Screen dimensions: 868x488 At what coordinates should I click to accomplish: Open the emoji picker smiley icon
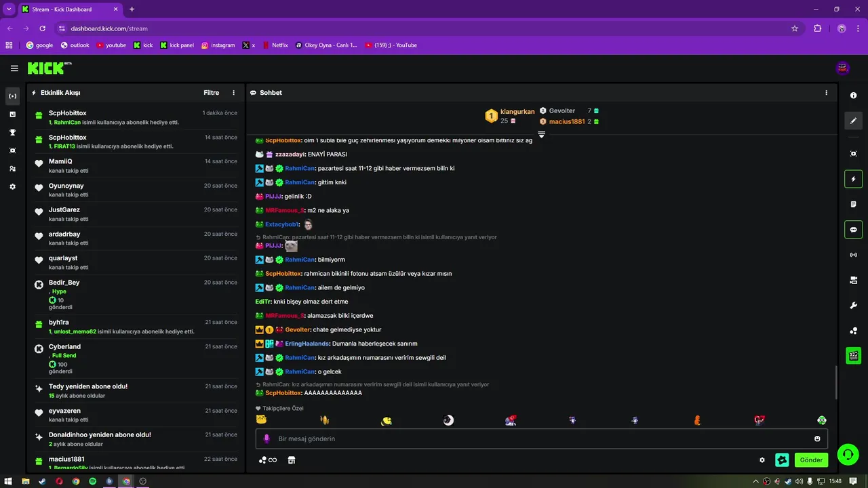[817, 439]
